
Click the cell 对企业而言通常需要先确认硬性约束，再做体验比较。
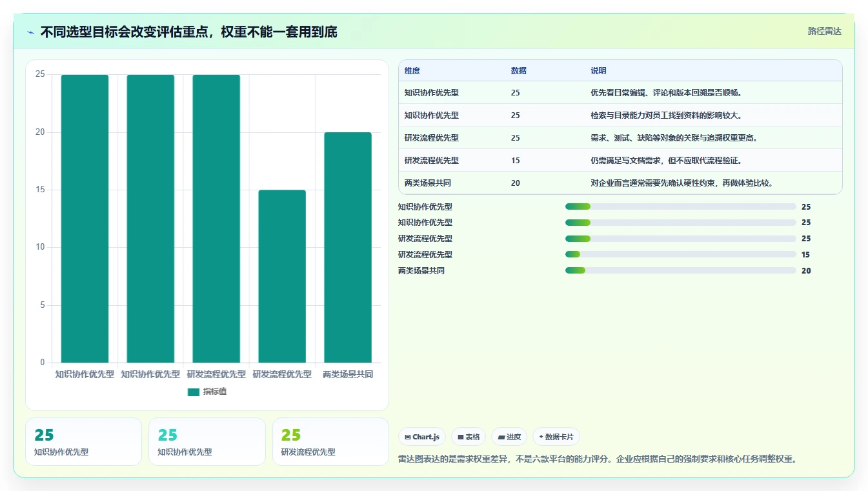click(682, 183)
